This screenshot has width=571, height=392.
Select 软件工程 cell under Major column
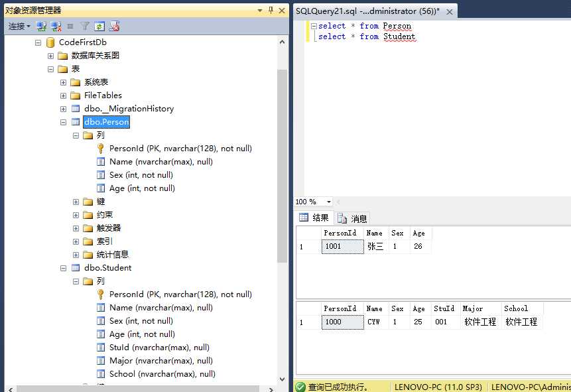pos(480,322)
